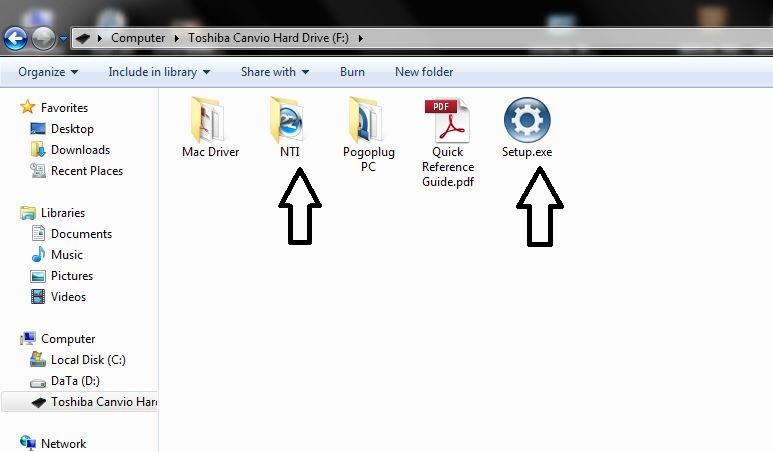The width and height of the screenshot is (773, 452).
Task: Click the Pictures library icon
Action: click(x=38, y=276)
